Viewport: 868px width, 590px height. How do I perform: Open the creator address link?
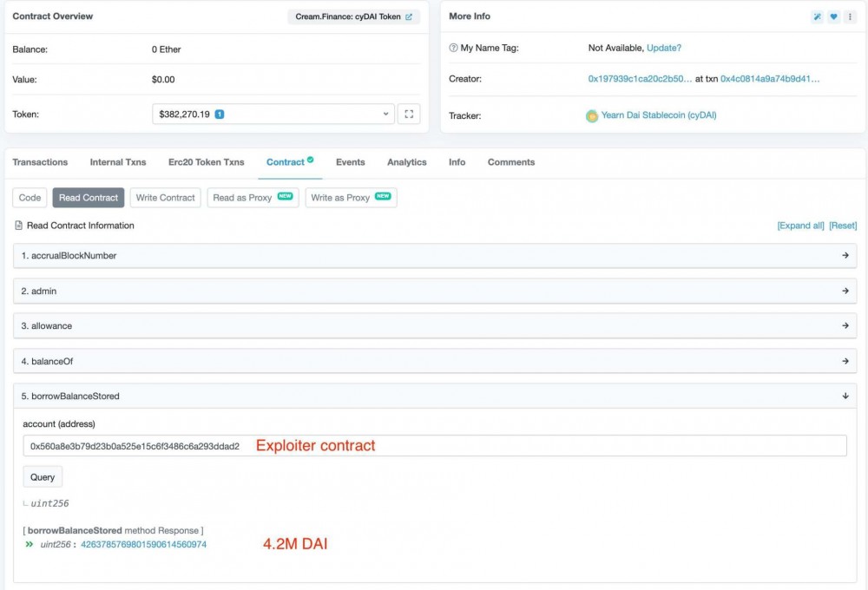tap(640, 79)
